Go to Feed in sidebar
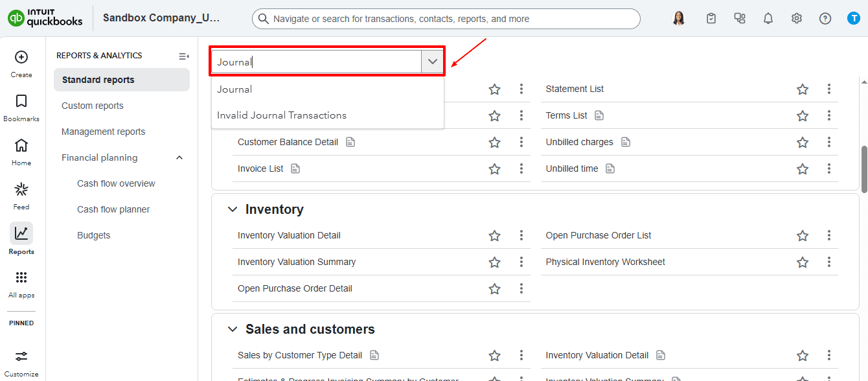Image resolution: width=868 pixels, height=381 pixels. (x=21, y=190)
